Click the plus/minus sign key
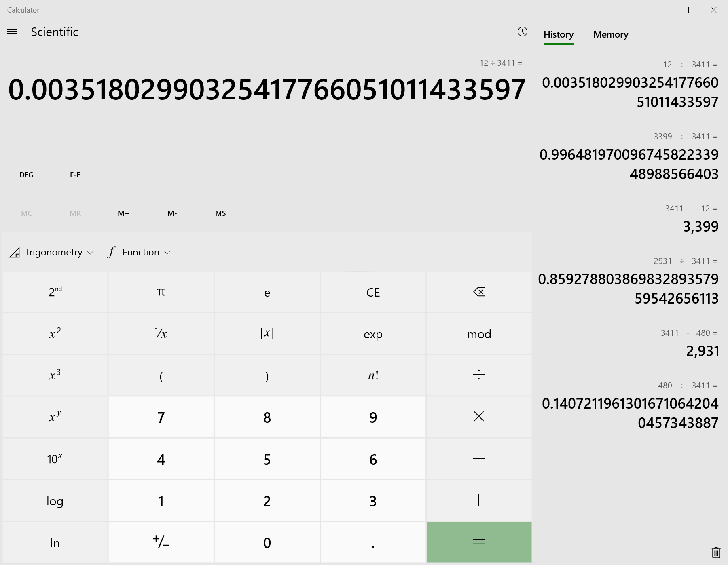 [161, 542]
